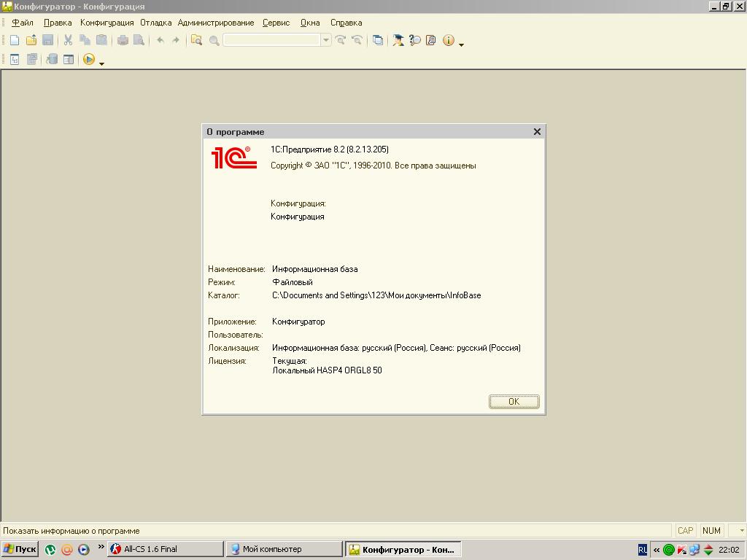The image size is (747, 560).
Task: Close the О программе dialog
Action: coord(537,132)
